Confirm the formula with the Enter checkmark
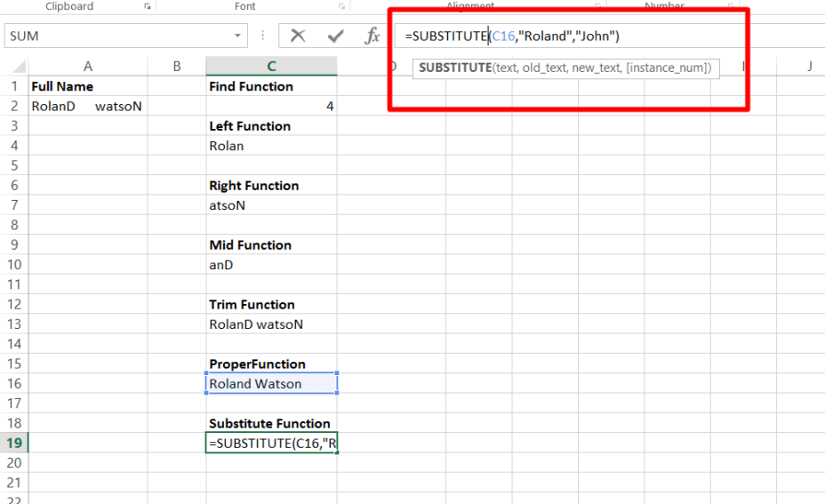 (335, 36)
